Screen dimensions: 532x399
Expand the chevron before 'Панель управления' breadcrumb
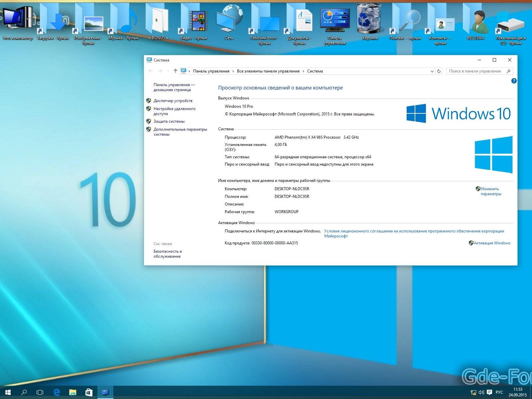click(x=189, y=71)
